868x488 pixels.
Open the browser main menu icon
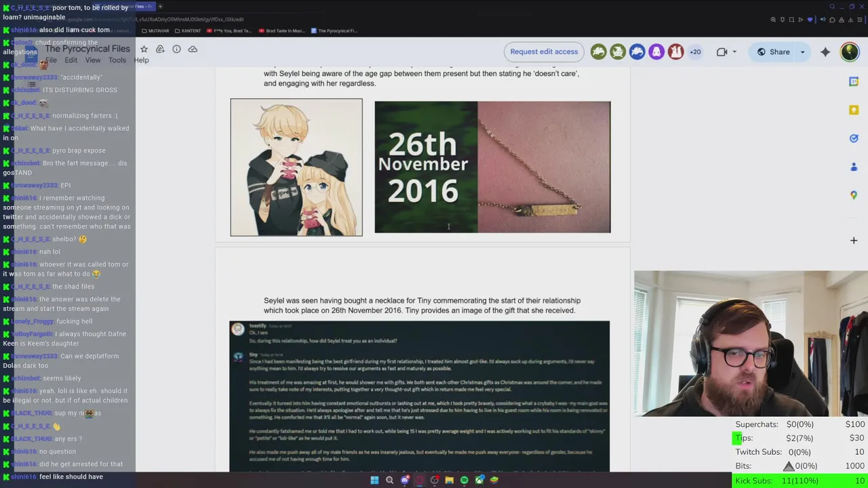click(860, 20)
